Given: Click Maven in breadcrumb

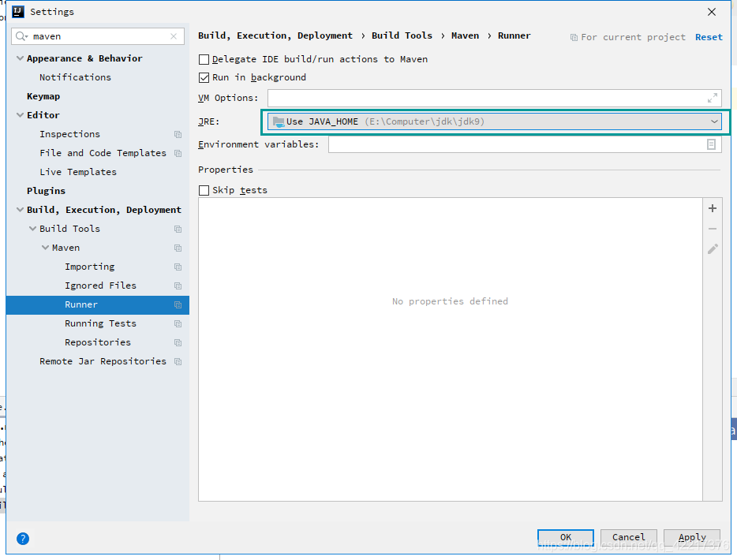Looking at the screenshot, I should [465, 35].
